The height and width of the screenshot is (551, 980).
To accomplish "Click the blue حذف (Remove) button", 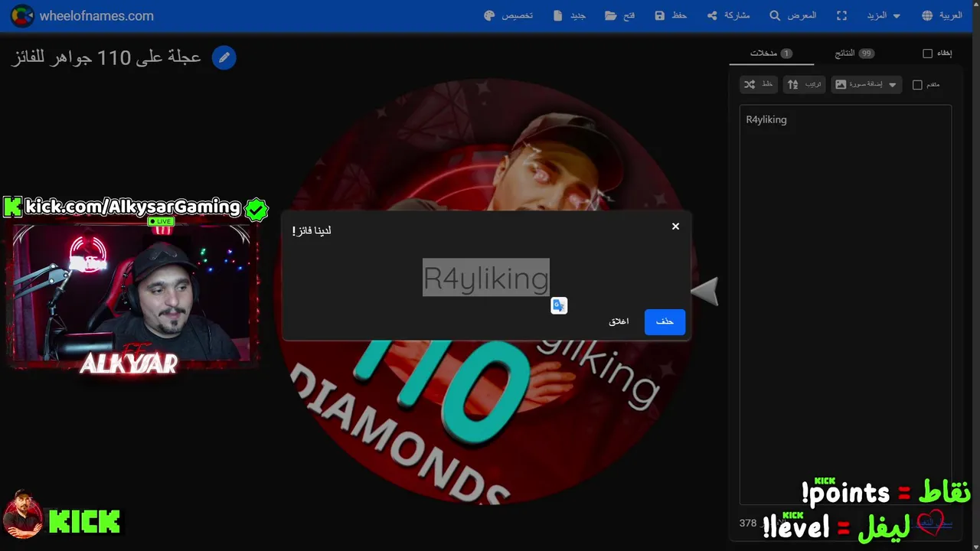I will click(x=665, y=321).
